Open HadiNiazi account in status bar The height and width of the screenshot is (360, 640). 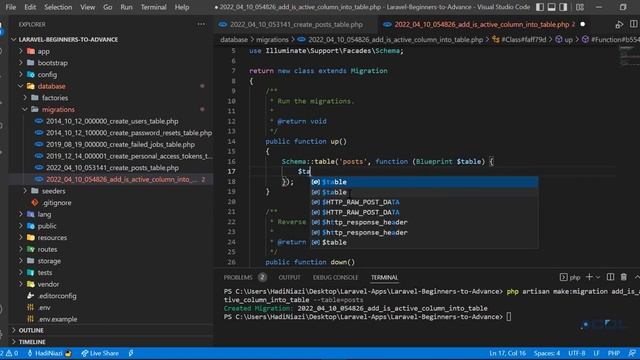pyautogui.click(x=49, y=353)
